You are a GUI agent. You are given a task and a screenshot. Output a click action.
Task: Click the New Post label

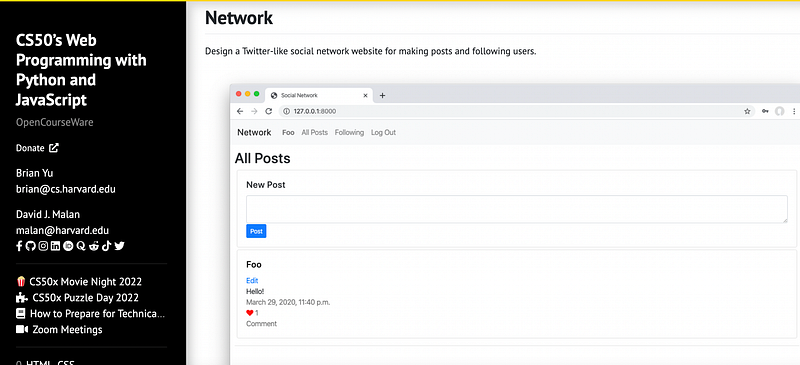click(266, 185)
